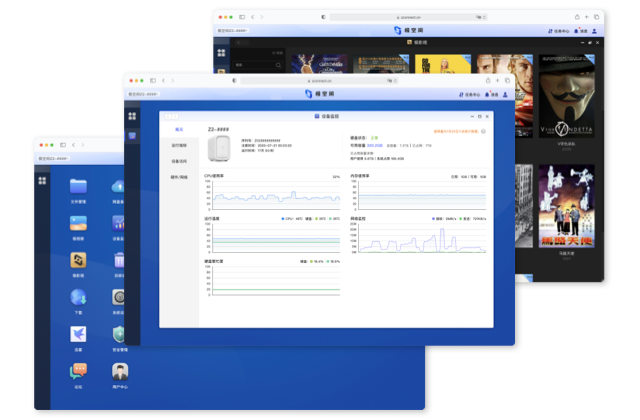
Task: Launch the 用户中心 app icon
Action: [119, 371]
